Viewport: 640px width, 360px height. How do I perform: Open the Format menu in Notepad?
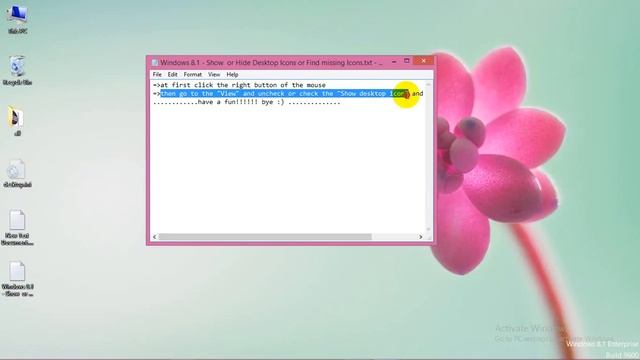193,75
